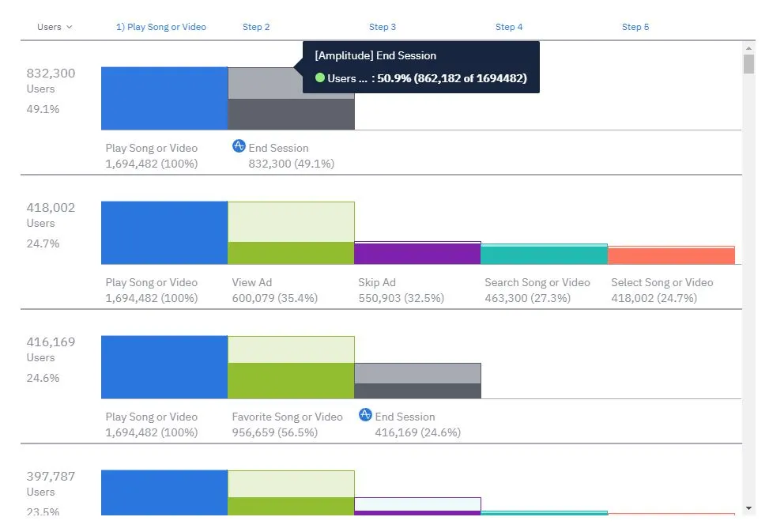
Task: Click teal Search Song or Video bar
Action: pos(545,255)
